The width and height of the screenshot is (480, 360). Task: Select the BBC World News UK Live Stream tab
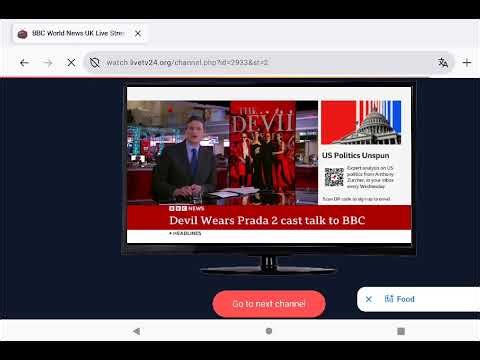pos(79,33)
